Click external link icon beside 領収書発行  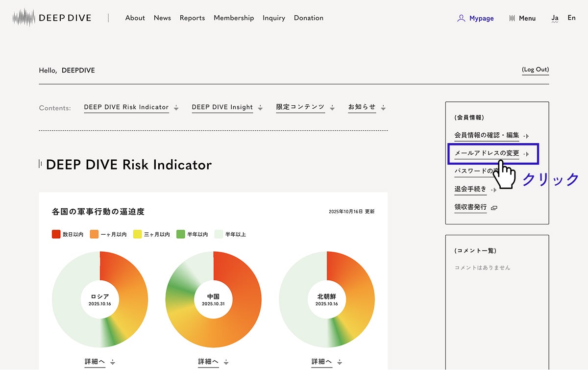[494, 208]
